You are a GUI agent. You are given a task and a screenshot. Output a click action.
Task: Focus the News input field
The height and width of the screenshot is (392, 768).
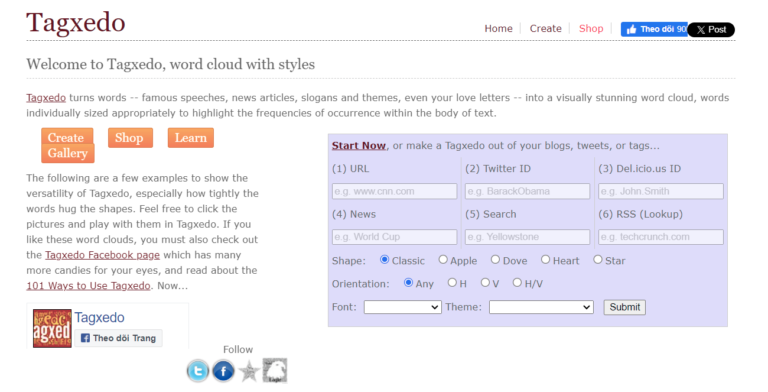point(394,237)
